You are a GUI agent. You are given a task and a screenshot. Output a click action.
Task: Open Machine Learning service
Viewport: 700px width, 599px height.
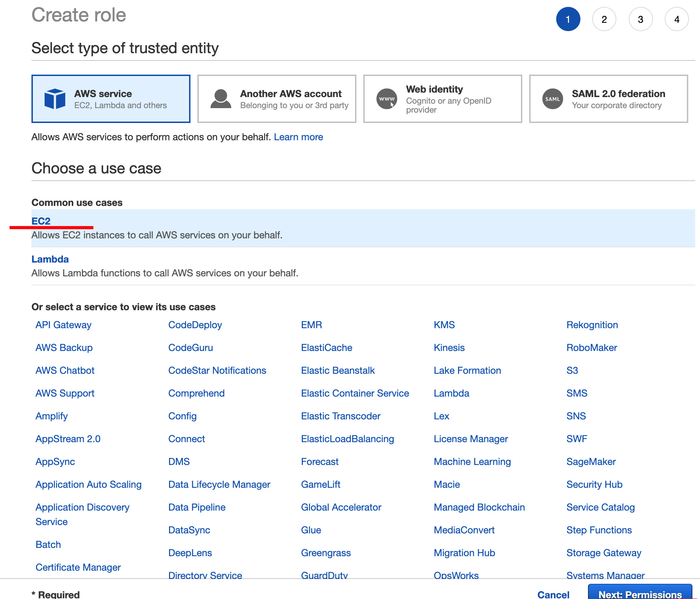(472, 462)
